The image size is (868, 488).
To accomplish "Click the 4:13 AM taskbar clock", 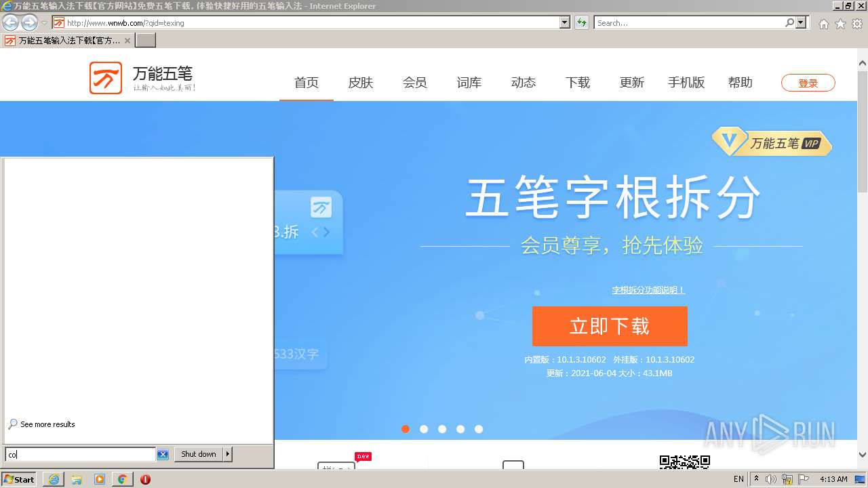I will (x=833, y=479).
